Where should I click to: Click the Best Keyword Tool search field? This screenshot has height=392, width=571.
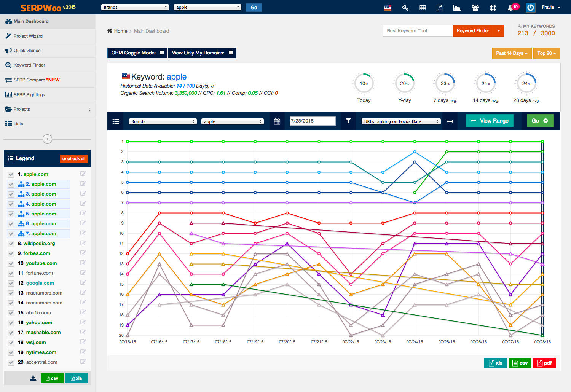[x=418, y=31]
